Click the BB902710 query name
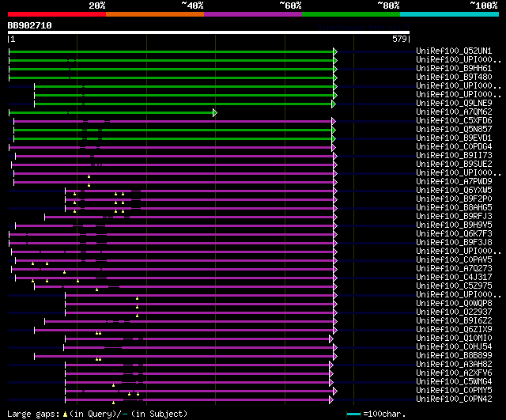This screenshot has height=420, width=506. pyautogui.click(x=30, y=25)
